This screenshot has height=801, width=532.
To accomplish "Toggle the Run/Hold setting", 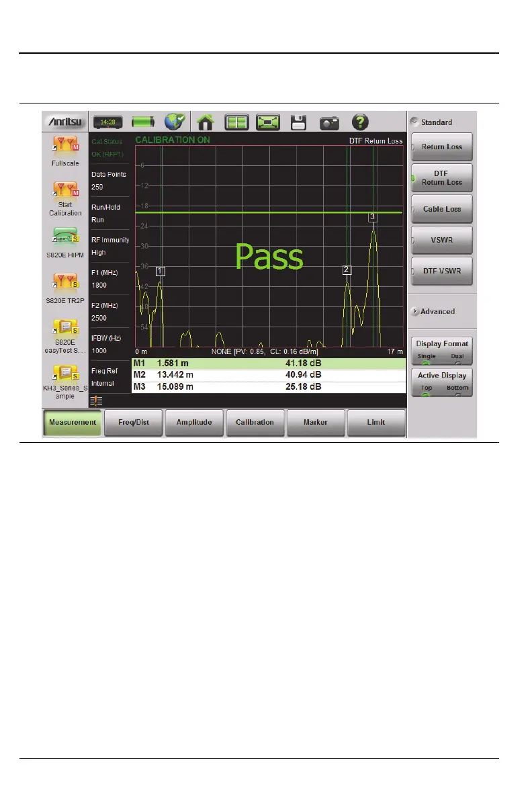I will pos(109,214).
